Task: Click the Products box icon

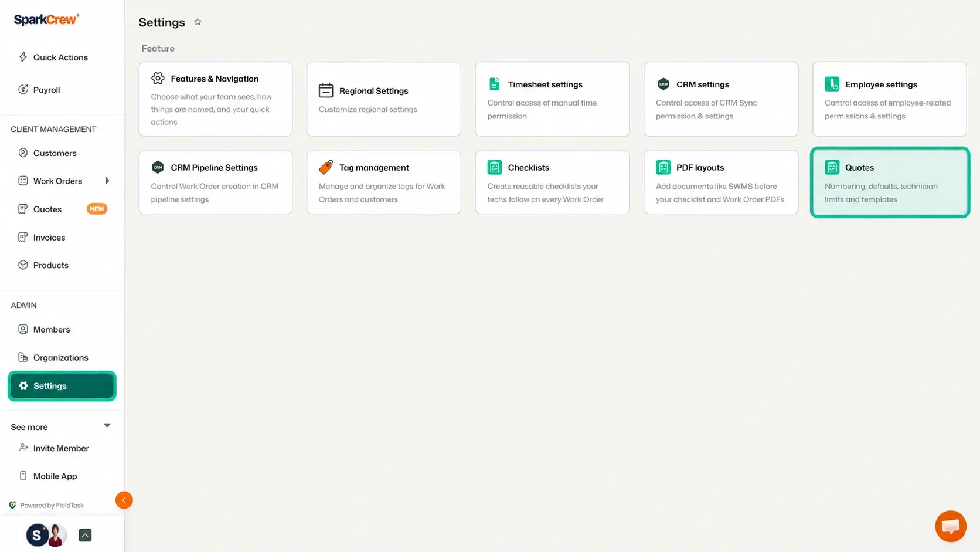Action: click(23, 265)
